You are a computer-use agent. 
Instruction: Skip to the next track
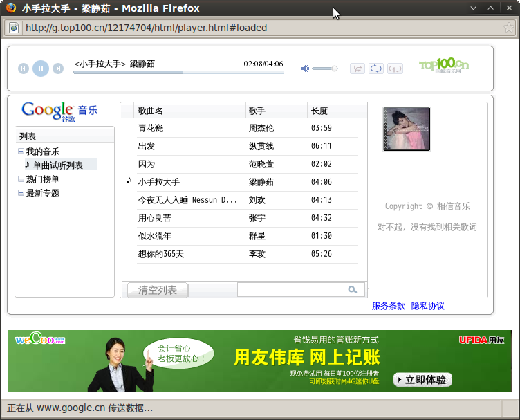click(x=58, y=69)
